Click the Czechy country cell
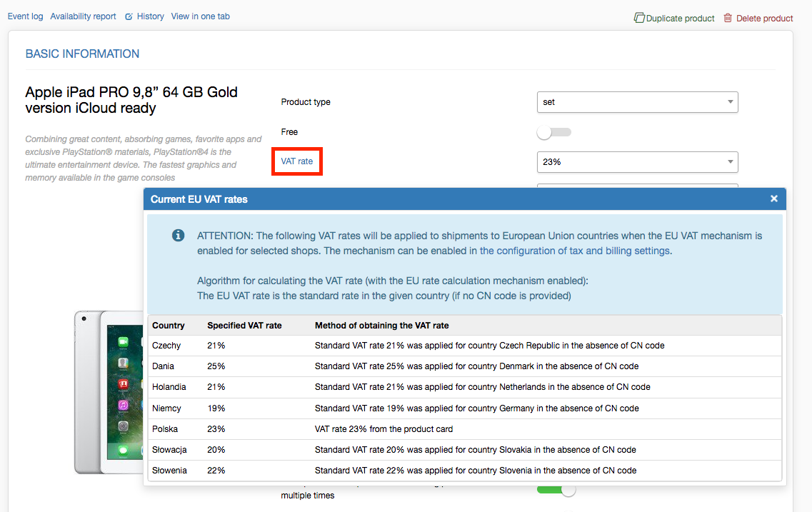This screenshot has width=812, height=512. pos(166,346)
